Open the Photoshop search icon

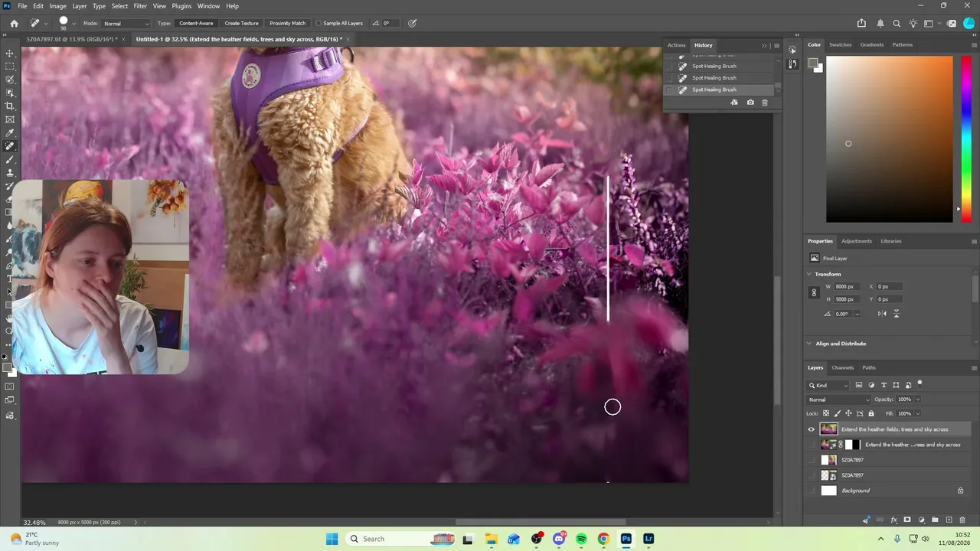tap(897, 23)
